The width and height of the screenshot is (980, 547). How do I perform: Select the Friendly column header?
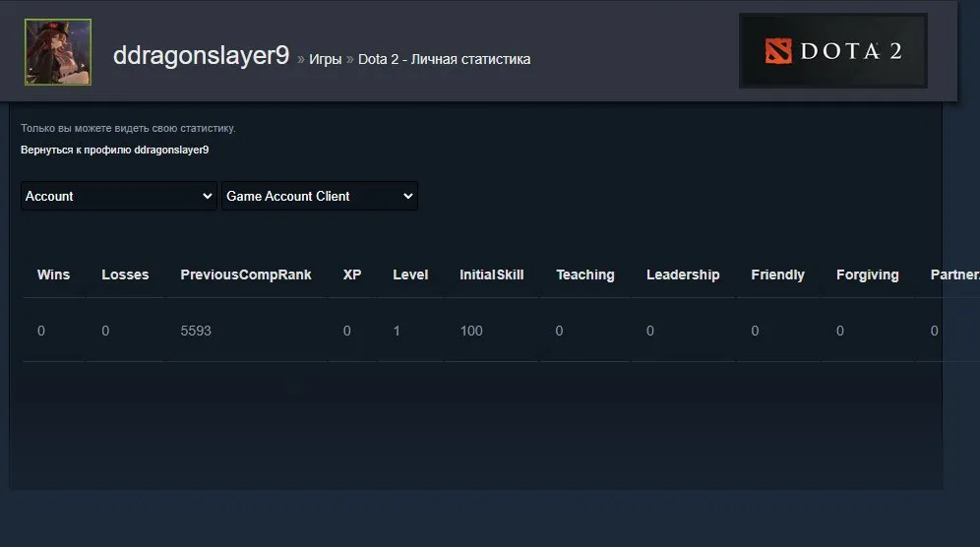click(x=777, y=275)
